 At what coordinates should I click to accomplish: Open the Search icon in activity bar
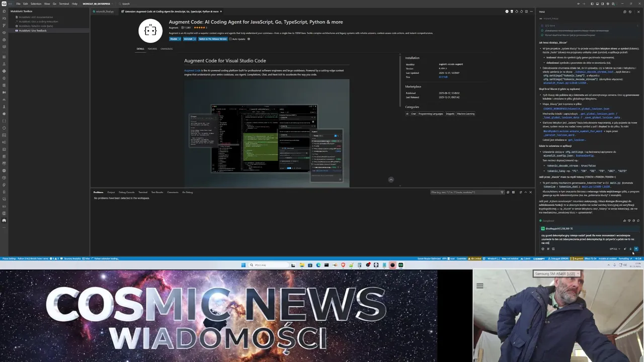[4, 18]
